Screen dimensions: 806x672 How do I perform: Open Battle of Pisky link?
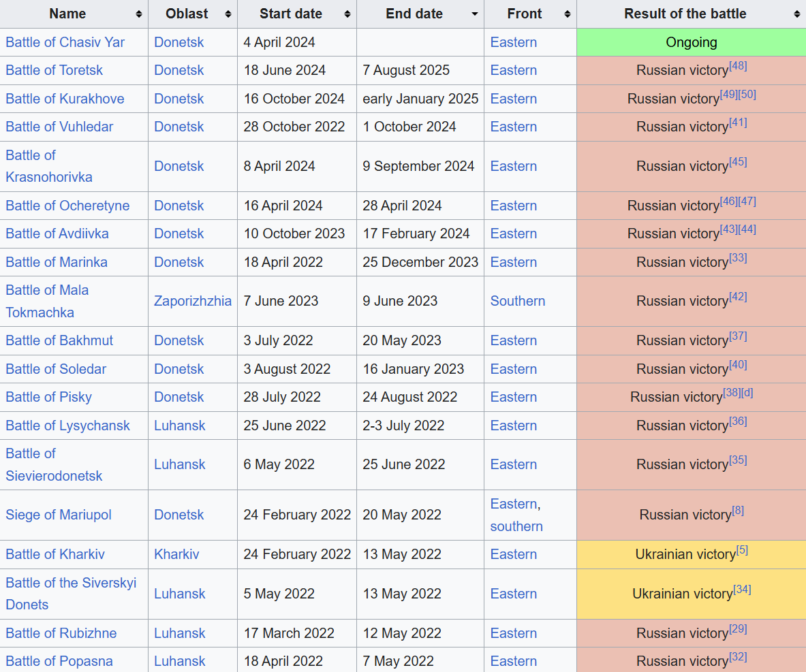[x=49, y=397]
